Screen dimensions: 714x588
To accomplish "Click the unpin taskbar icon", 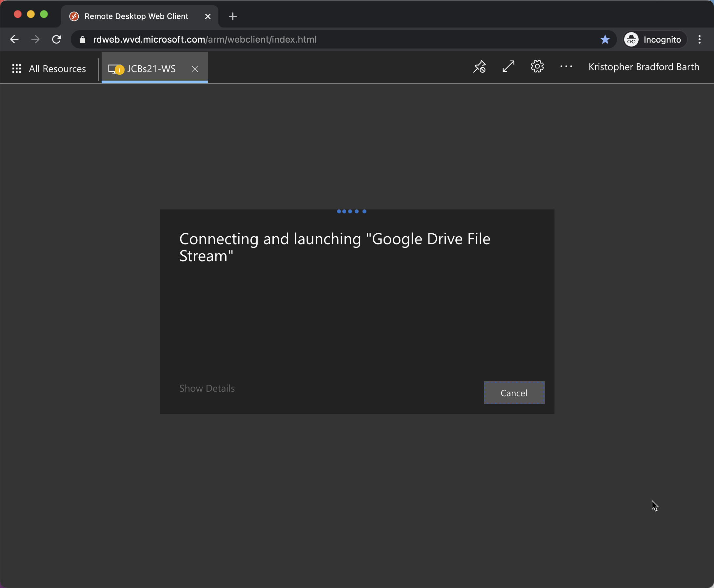I will (x=479, y=67).
